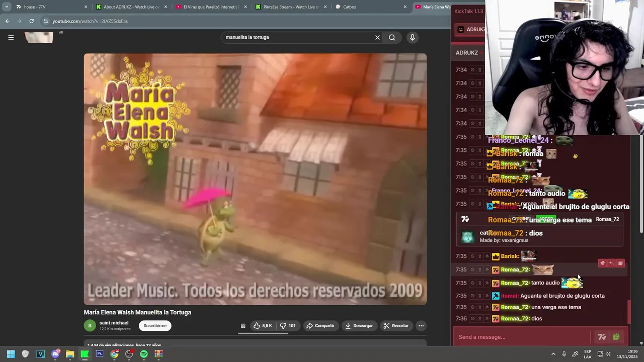Click the YouTube search magnifier button
The height and width of the screenshot is (362, 644).
(392, 37)
